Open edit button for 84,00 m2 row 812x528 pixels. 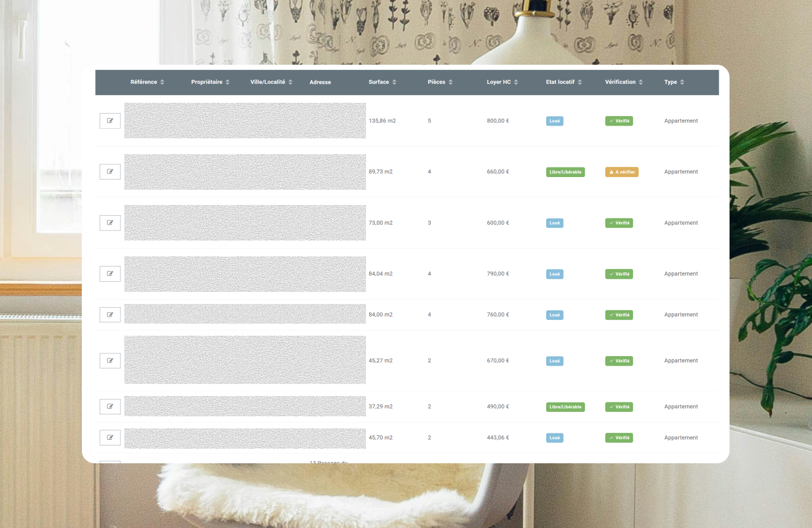tap(110, 315)
